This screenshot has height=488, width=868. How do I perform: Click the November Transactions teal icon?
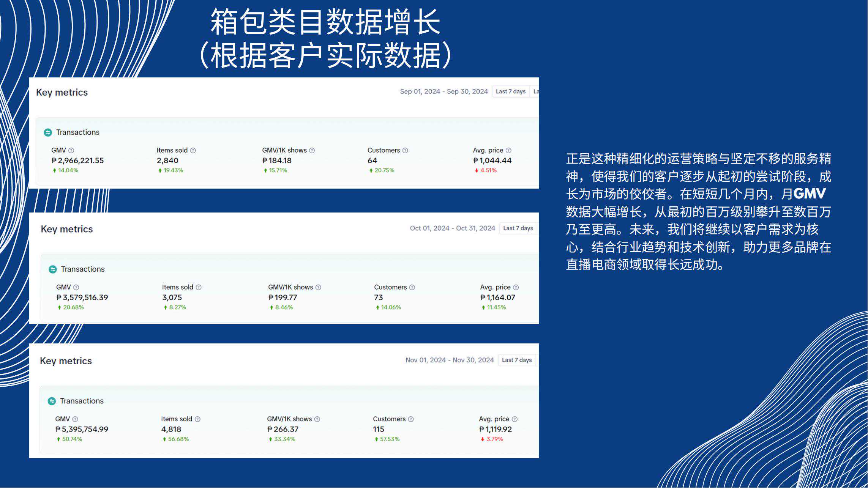tap(52, 401)
